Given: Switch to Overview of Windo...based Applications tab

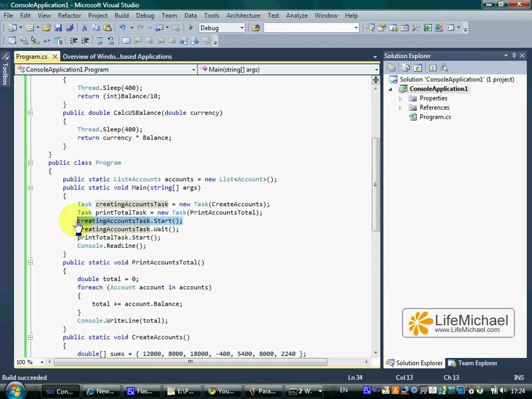Looking at the screenshot, I should pos(117,57).
